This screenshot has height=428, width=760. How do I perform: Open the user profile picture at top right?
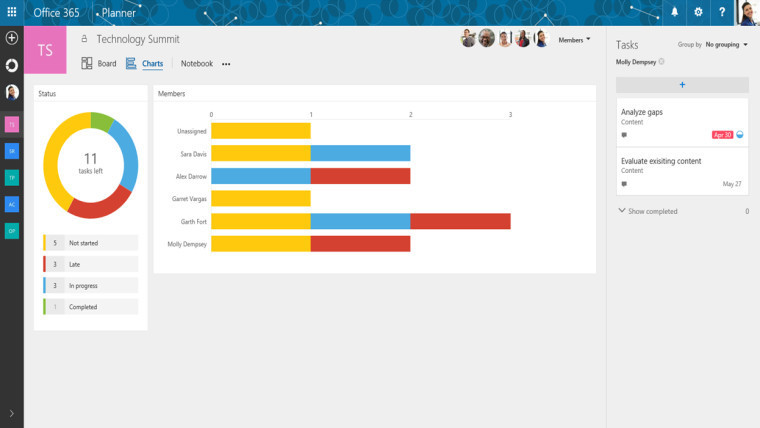click(x=748, y=13)
